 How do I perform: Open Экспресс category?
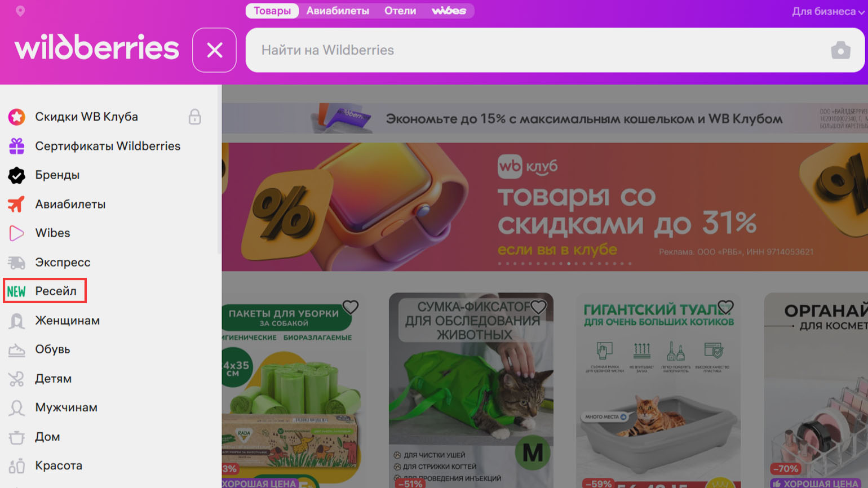pos(63,263)
